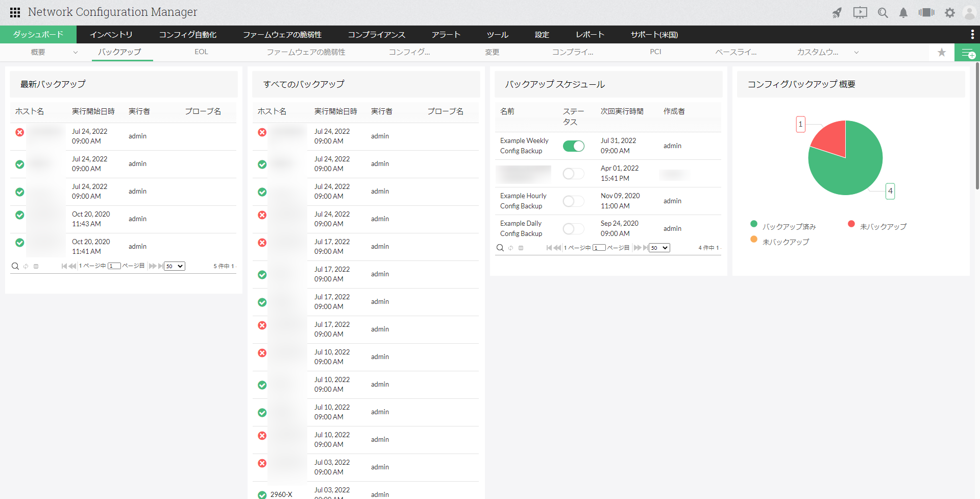The height and width of the screenshot is (499, 980).
Task: Open the user profile avatar
Action: click(969, 13)
